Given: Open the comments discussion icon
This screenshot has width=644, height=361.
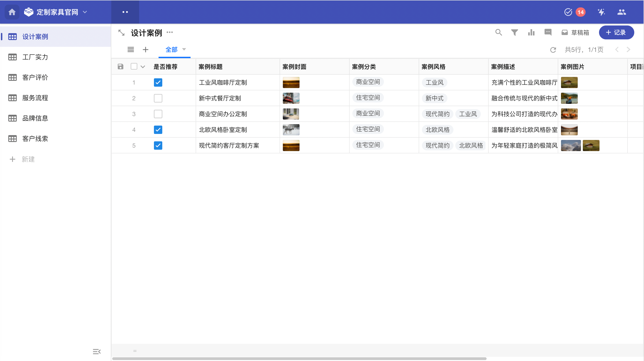Looking at the screenshot, I should tap(548, 32).
